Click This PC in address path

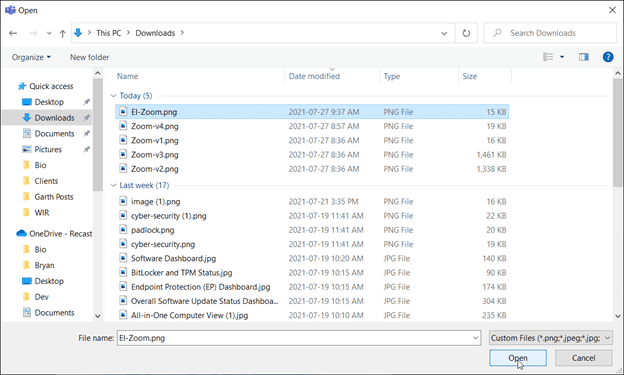108,33
